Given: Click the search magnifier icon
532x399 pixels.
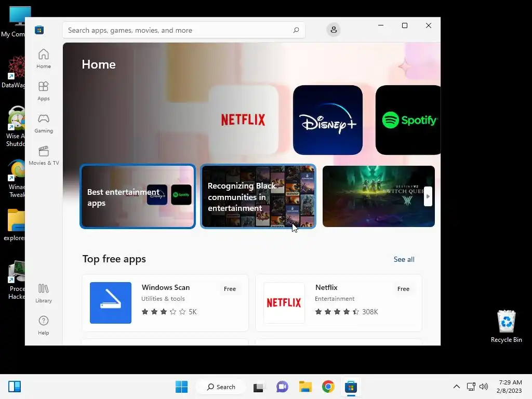Looking at the screenshot, I should [x=296, y=30].
